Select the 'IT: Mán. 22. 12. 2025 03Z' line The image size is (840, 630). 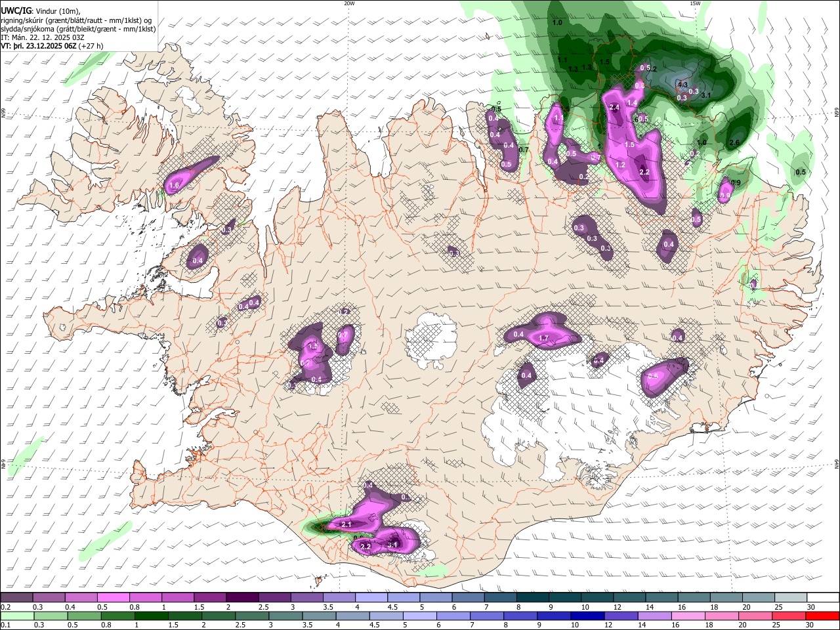point(43,37)
